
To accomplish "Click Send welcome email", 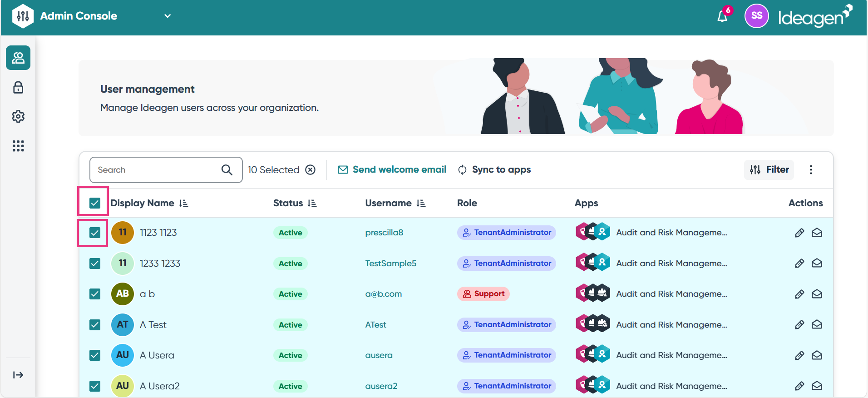I will (x=392, y=169).
